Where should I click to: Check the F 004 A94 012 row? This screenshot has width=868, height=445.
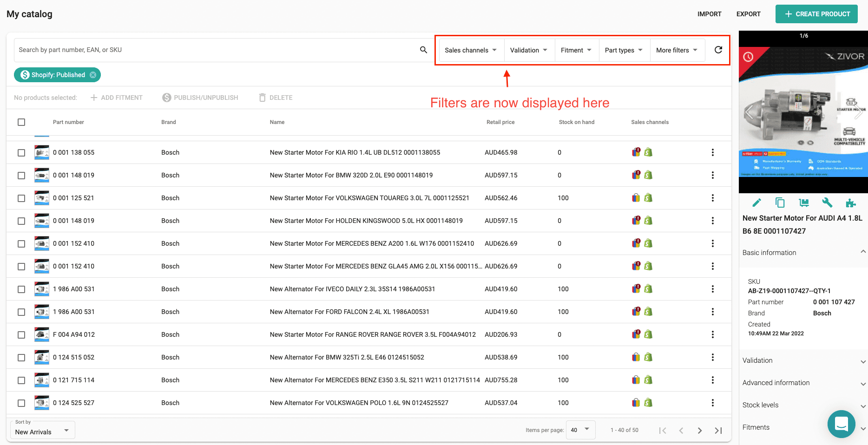[x=21, y=334]
